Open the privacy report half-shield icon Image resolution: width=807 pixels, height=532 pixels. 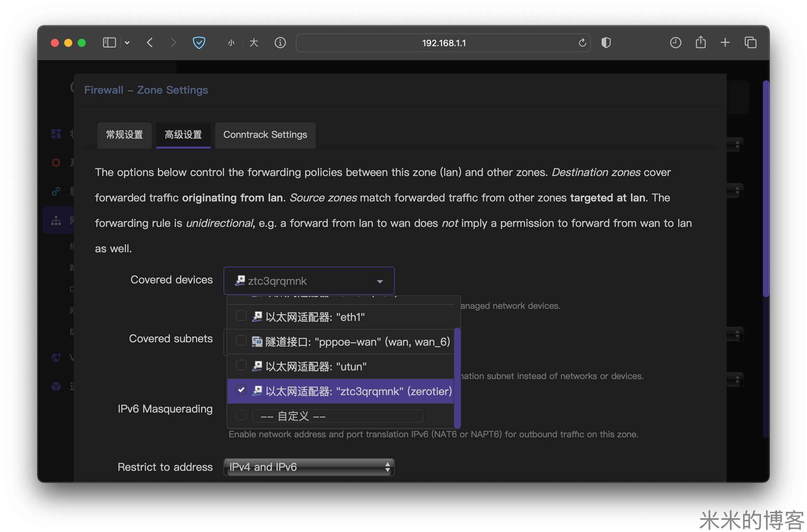click(606, 43)
